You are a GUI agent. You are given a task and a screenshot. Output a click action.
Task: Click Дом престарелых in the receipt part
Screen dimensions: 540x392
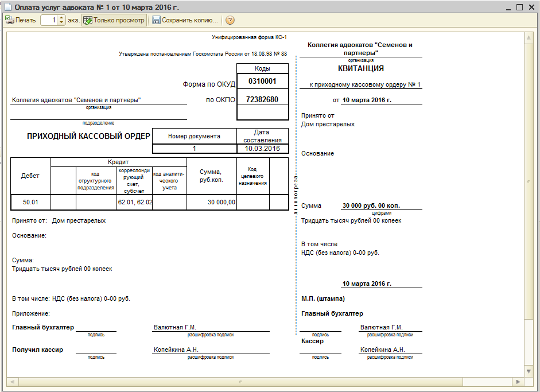click(328, 125)
